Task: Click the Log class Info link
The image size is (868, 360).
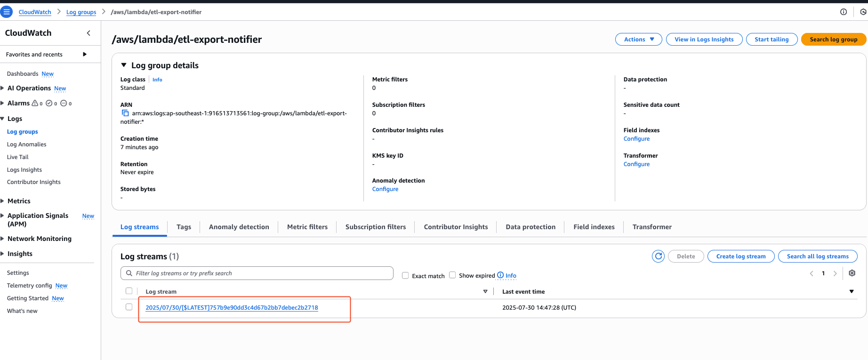Action: [157, 80]
